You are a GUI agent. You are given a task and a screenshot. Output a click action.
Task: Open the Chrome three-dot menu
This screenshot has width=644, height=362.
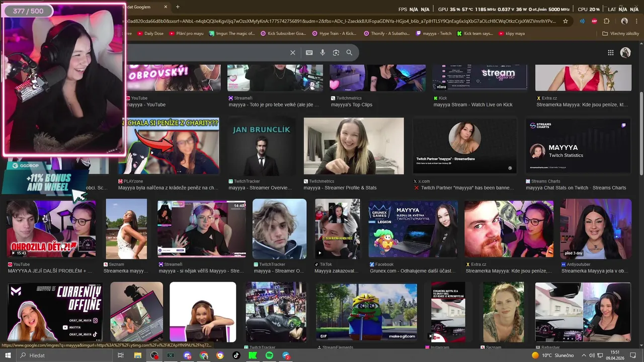pos(636,21)
